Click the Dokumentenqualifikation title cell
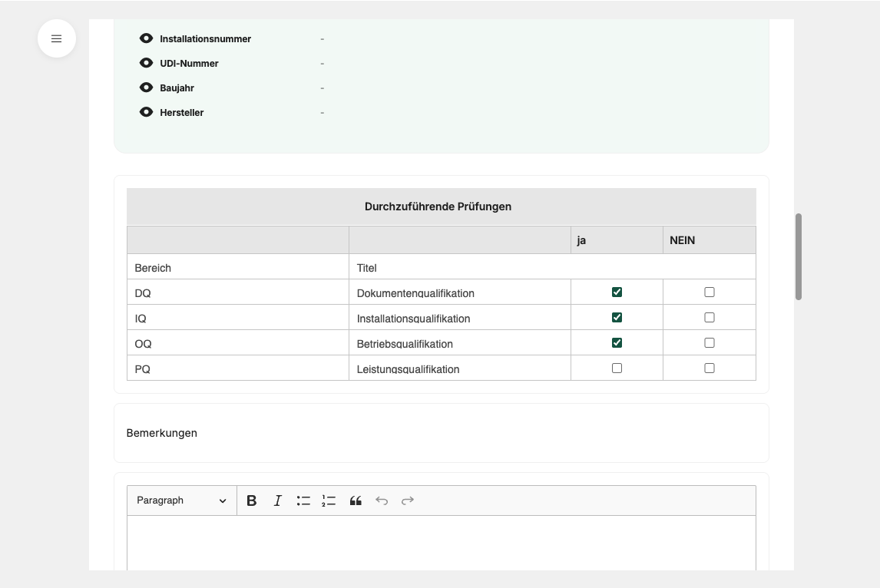 pos(460,292)
